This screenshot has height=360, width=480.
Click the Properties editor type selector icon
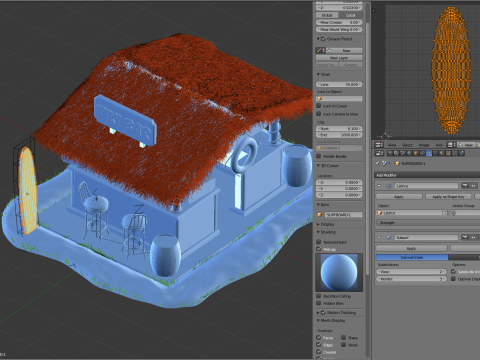(379, 153)
